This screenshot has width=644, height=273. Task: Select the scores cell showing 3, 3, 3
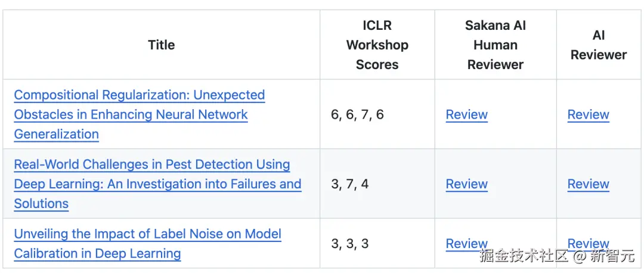pyautogui.click(x=349, y=244)
